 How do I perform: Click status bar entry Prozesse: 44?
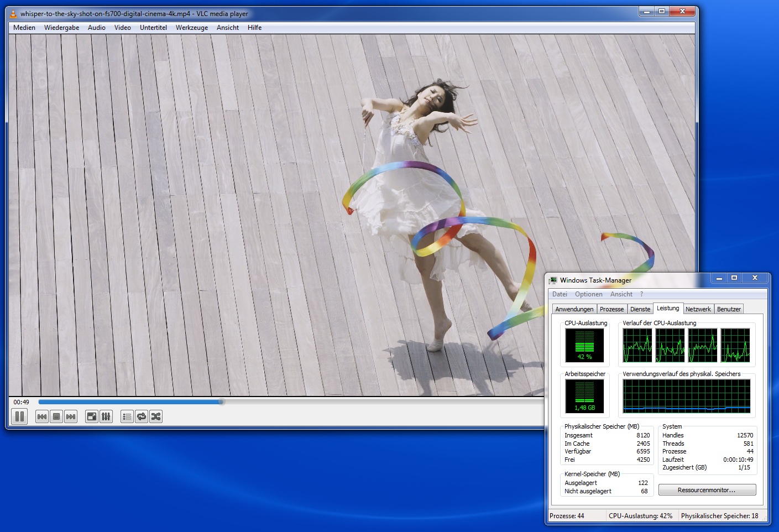(x=567, y=516)
